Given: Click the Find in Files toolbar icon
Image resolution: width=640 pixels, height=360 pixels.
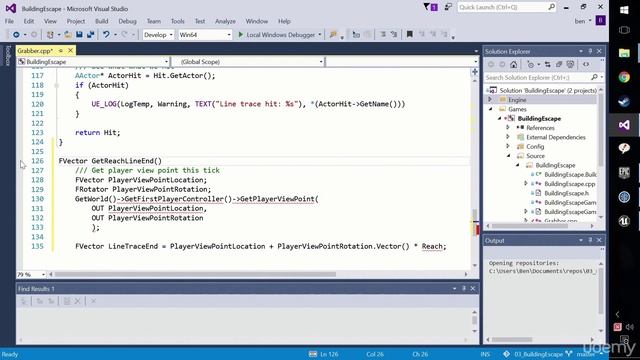Looking at the screenshot, I should click(x=333, y=35).
